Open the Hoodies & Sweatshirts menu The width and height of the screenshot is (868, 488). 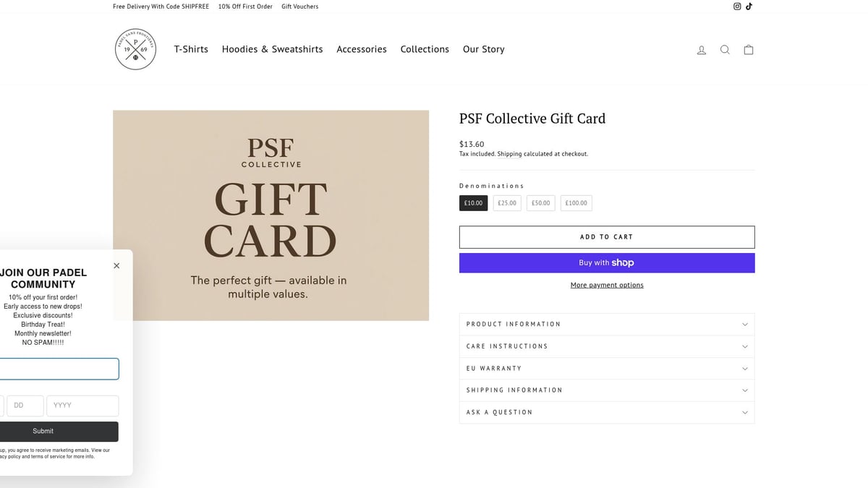point(272,49)
